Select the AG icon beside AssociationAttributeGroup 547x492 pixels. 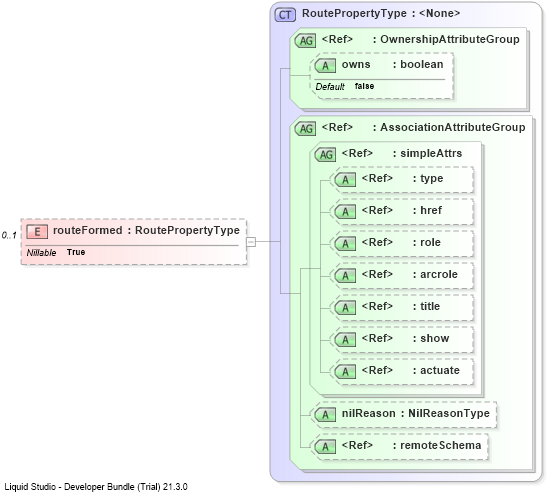pyautogui.click(x=305, y=128)
